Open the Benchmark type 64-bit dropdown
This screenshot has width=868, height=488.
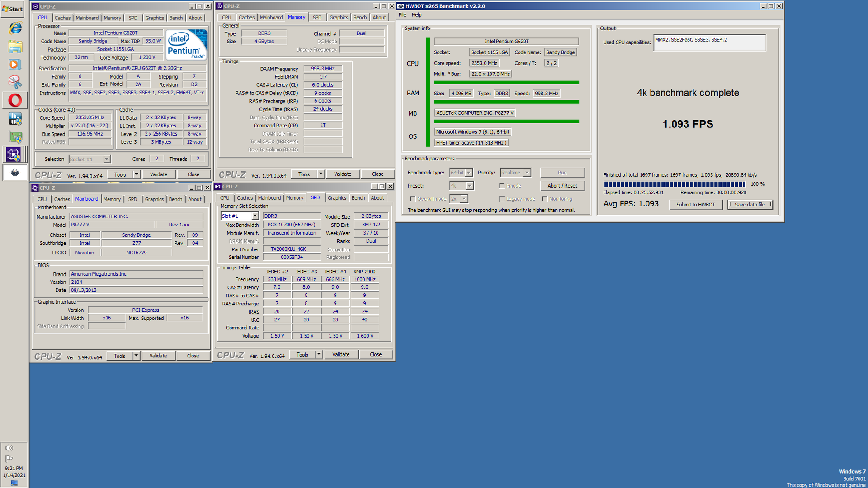[469, 173]
